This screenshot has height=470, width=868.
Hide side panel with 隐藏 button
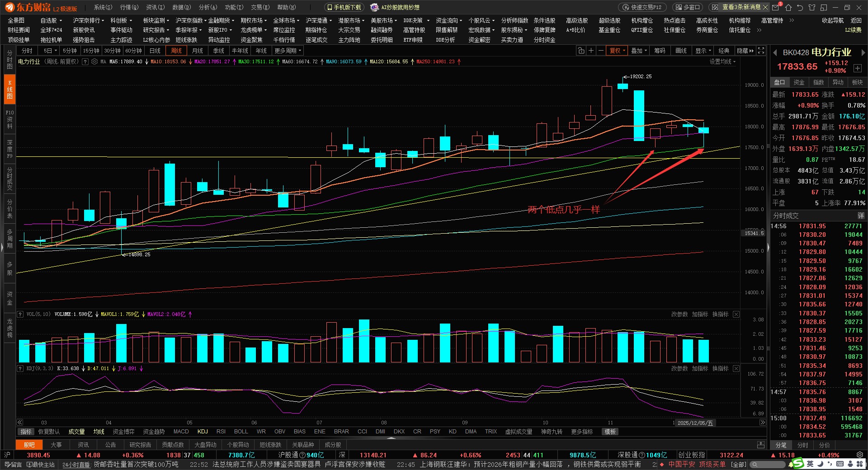[745, 51]
